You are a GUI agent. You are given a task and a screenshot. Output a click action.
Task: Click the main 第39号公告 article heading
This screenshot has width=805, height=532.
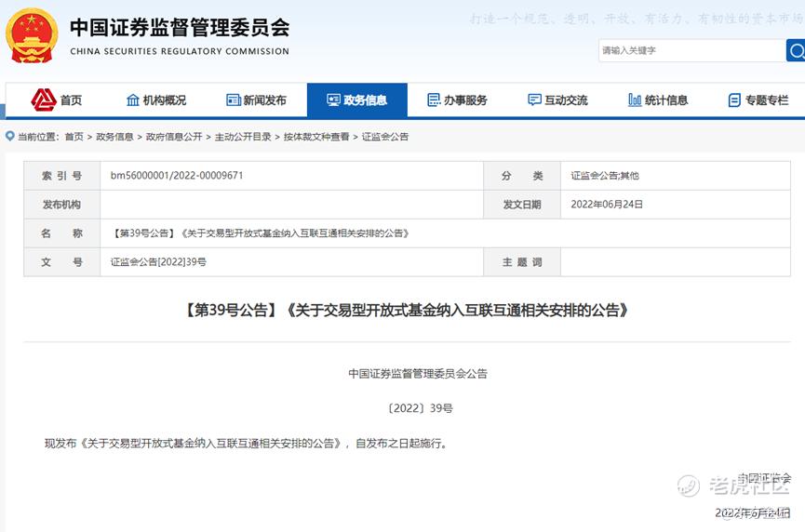(x=407, y=310)
